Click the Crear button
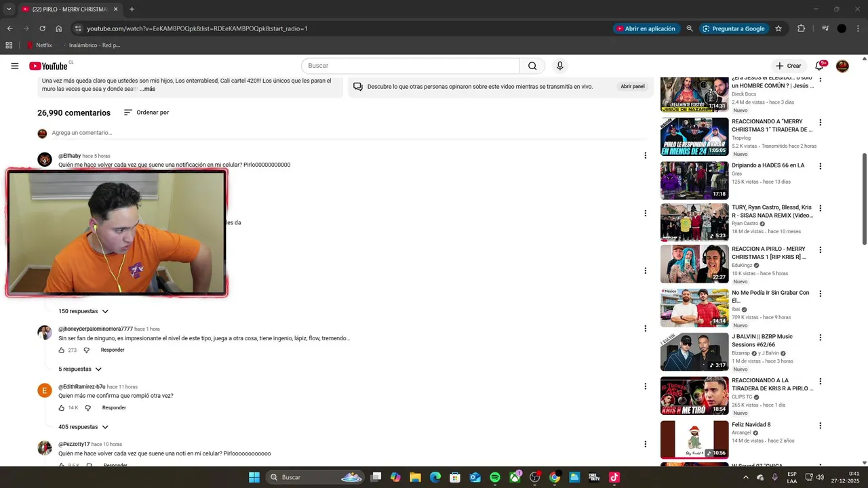868x488 pixels. click(x=789, y=66)
